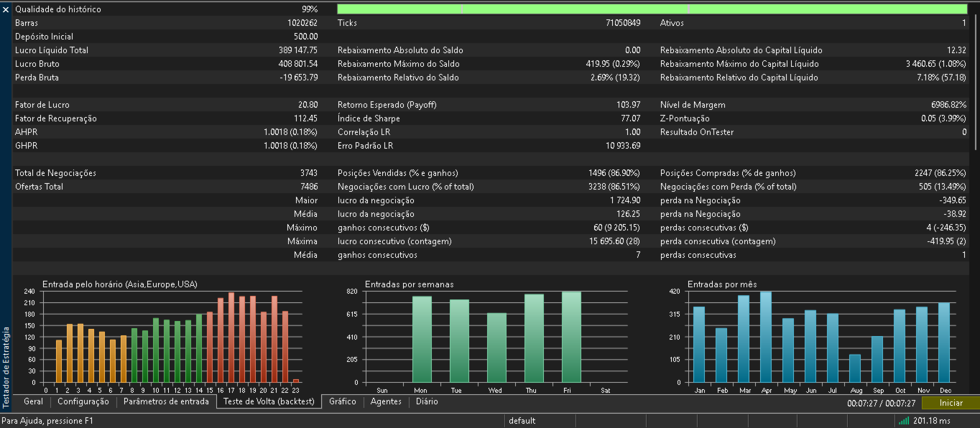Click the Erro Padrão LR value 10 933.69
Screen dimensions: 980x428
pyautogui.click(x=623, y=146)
